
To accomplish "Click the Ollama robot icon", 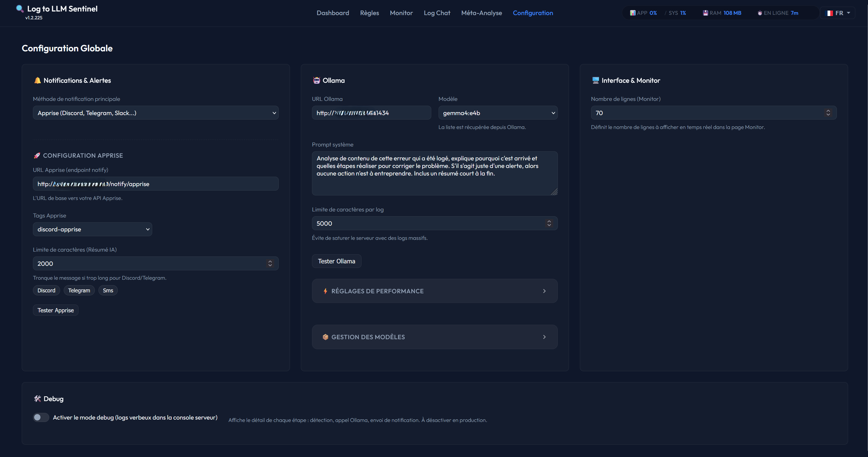I will (x=317, y=80).
